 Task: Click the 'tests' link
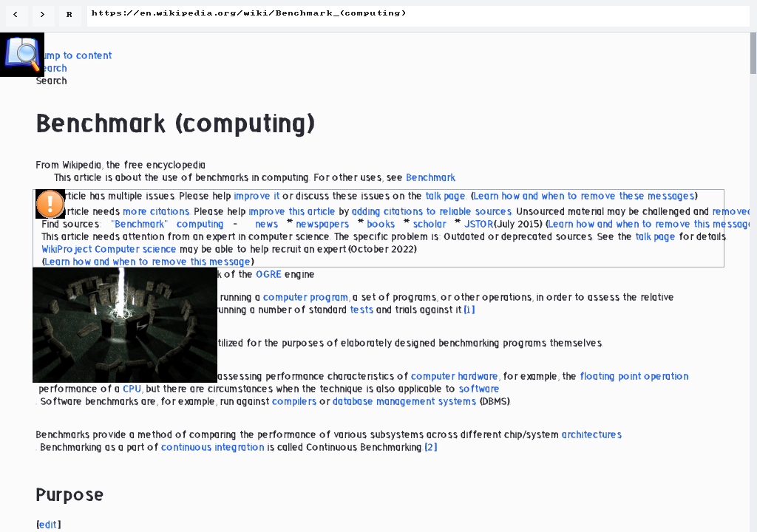coord(361,310)
